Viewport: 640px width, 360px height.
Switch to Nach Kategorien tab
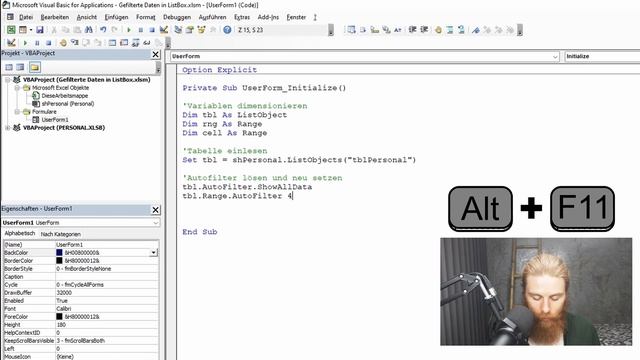(x=61, y=234)
